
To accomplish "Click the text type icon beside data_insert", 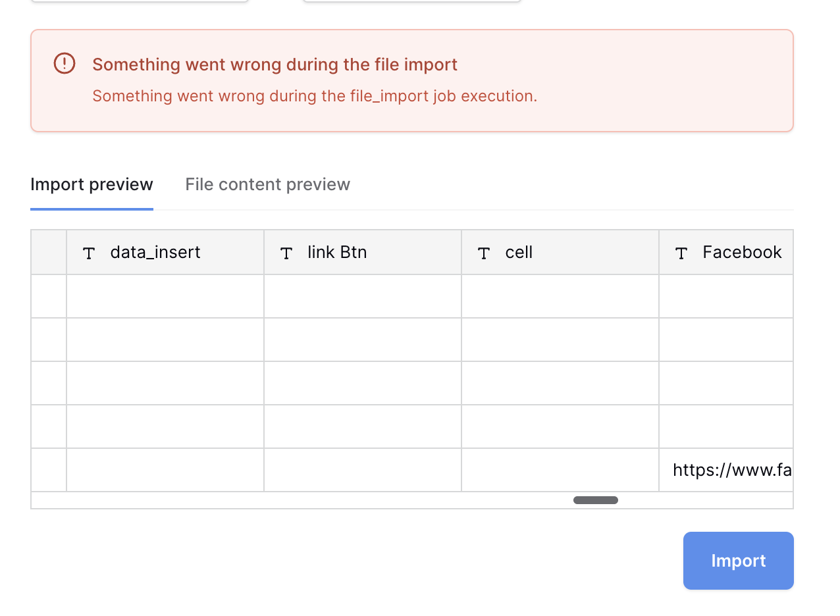I will point(89,253).
